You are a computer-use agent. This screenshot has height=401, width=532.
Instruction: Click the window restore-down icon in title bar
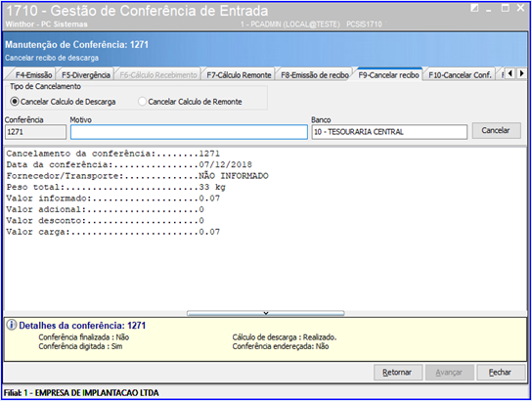474,8
